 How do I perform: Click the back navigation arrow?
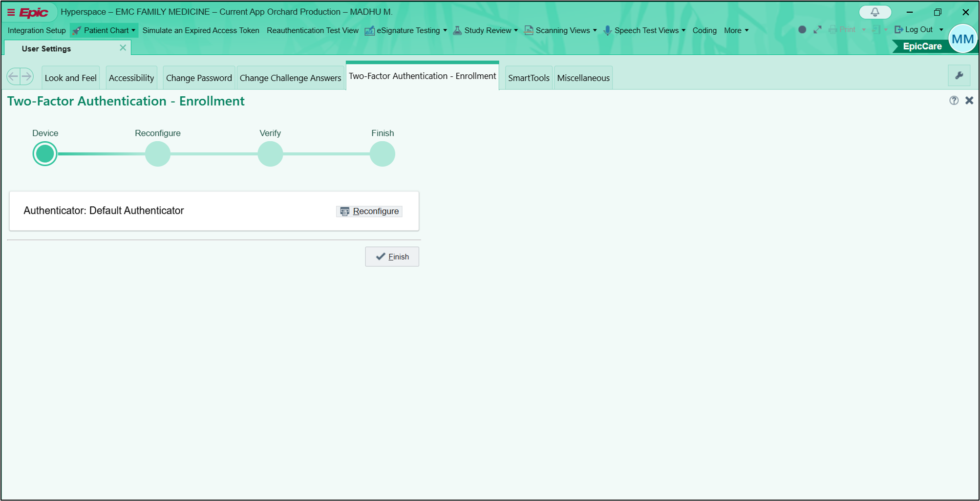click(x=14, y=76)
